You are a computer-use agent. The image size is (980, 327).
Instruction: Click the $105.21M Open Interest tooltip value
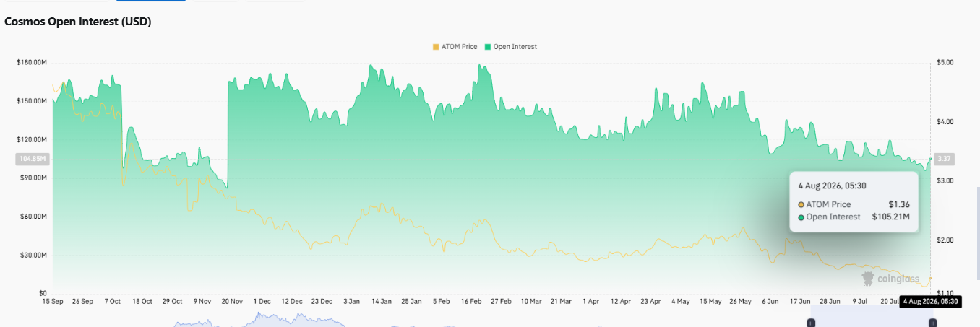click(890, 217)
